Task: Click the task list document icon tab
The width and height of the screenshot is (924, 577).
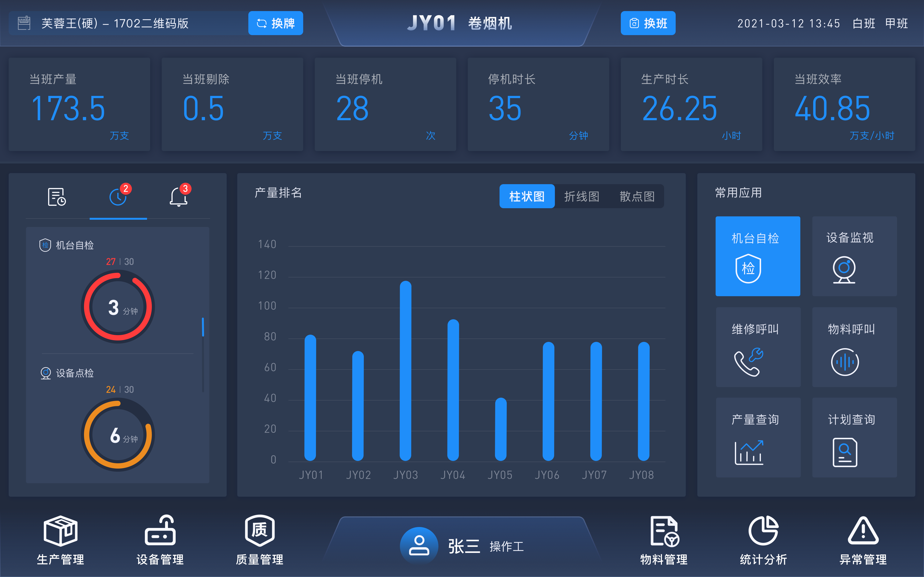Action: point(57,197)
